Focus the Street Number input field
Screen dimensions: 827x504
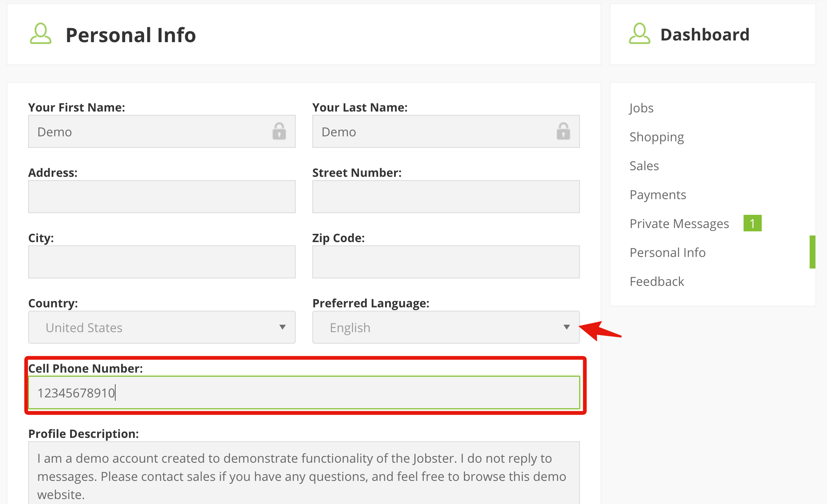(446, 197)
